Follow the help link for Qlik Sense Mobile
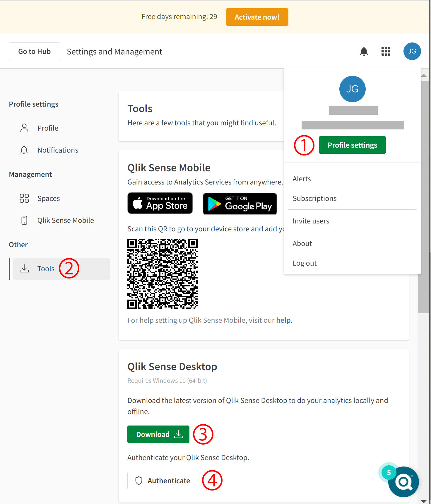 [284, 320]
